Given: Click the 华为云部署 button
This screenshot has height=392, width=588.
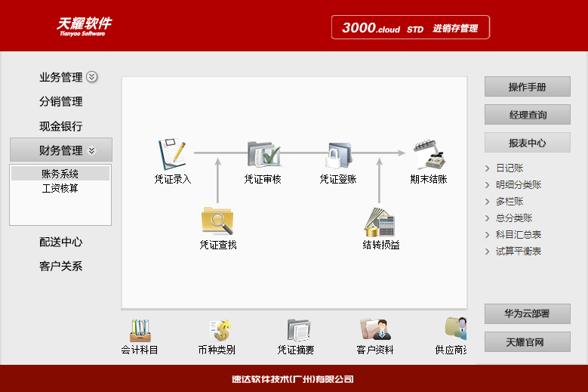Looking at the screenshot, I should point(527,314).
